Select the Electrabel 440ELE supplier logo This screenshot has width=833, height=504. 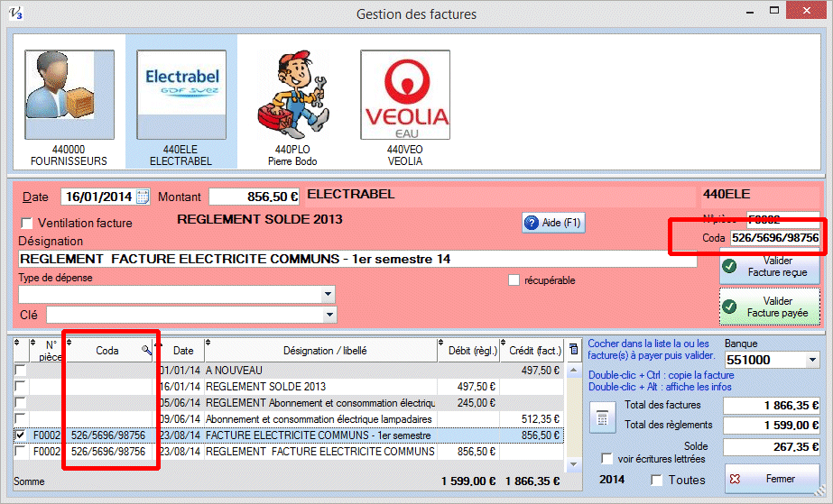pyautogui.click(x=181, y=95)
